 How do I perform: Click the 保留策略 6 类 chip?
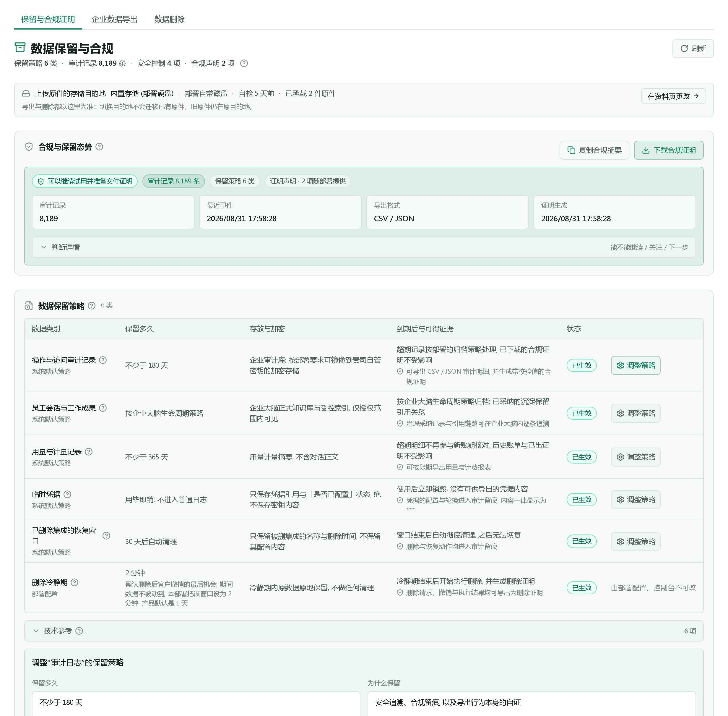[x=235, y=181]
